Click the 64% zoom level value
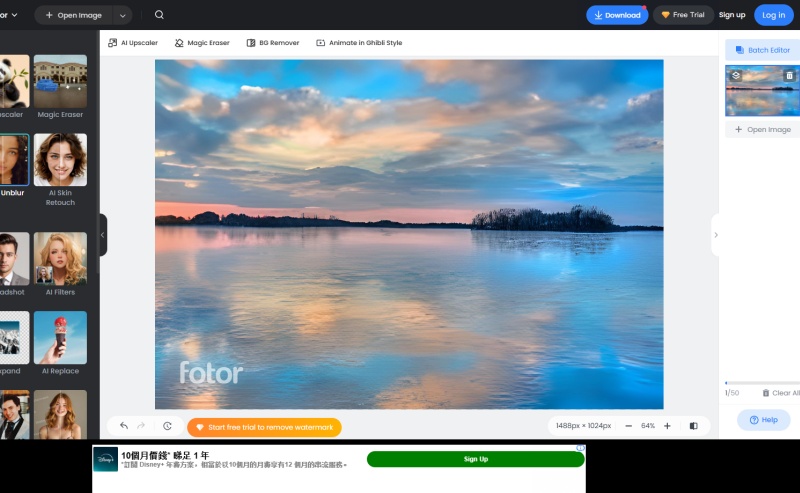The width and height of the screenshot is (800, 493). coord(648,426)
